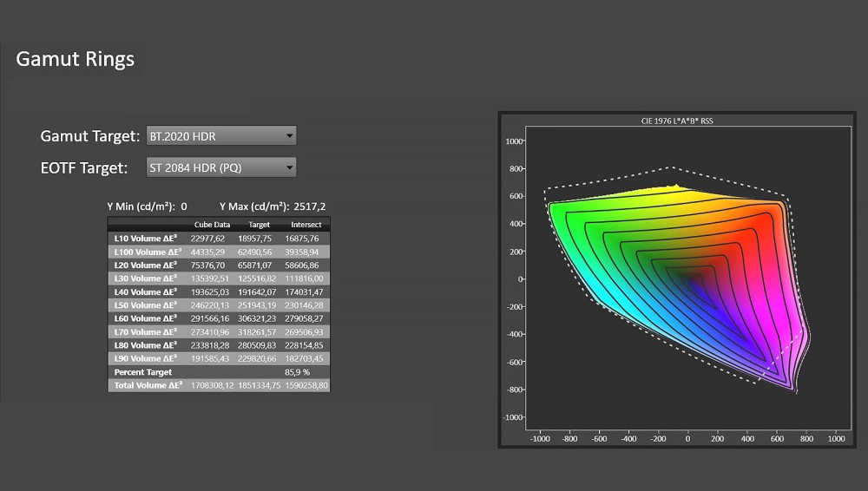868x491 pixels.
Task: Select the L100 Volume ΔE³ row
Action: coord(219,252)
